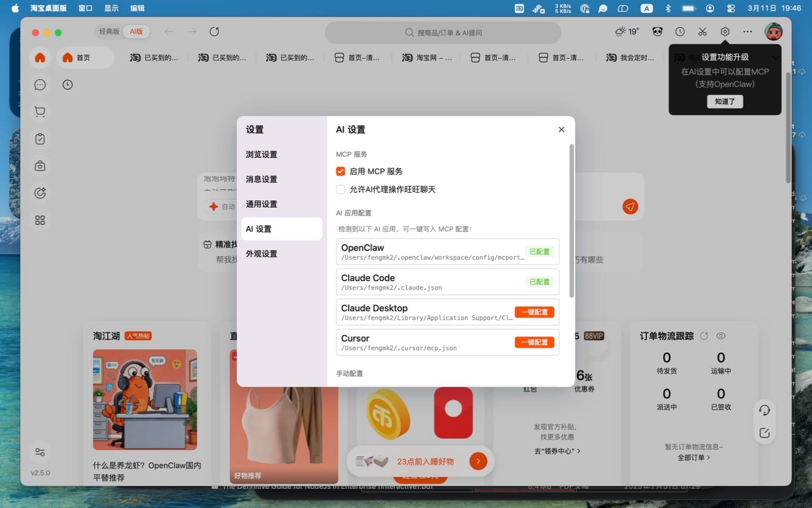Open the 好物推荐 clothing thumbnail
Image resolution: width=812 pixels, height=508 pixels.
click(x=284, y=417)
